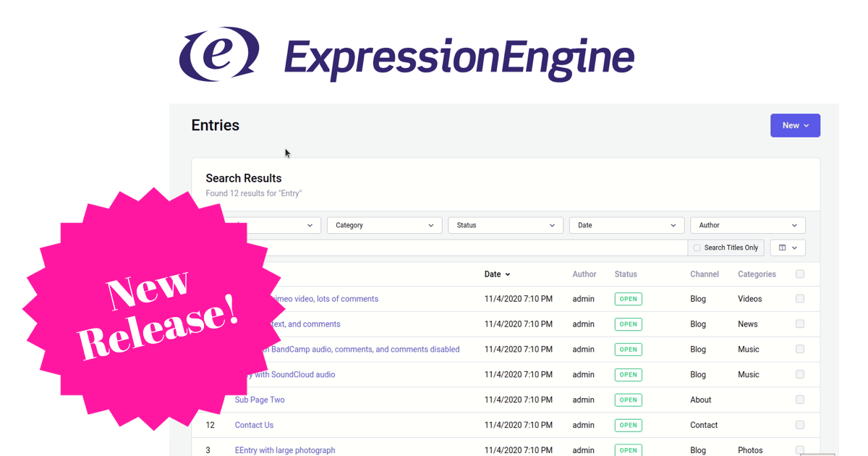Viewport: 868px width, 456px height.
Task: Select checkbox for Sub Page Two row
Action: (x=800, y=400)
